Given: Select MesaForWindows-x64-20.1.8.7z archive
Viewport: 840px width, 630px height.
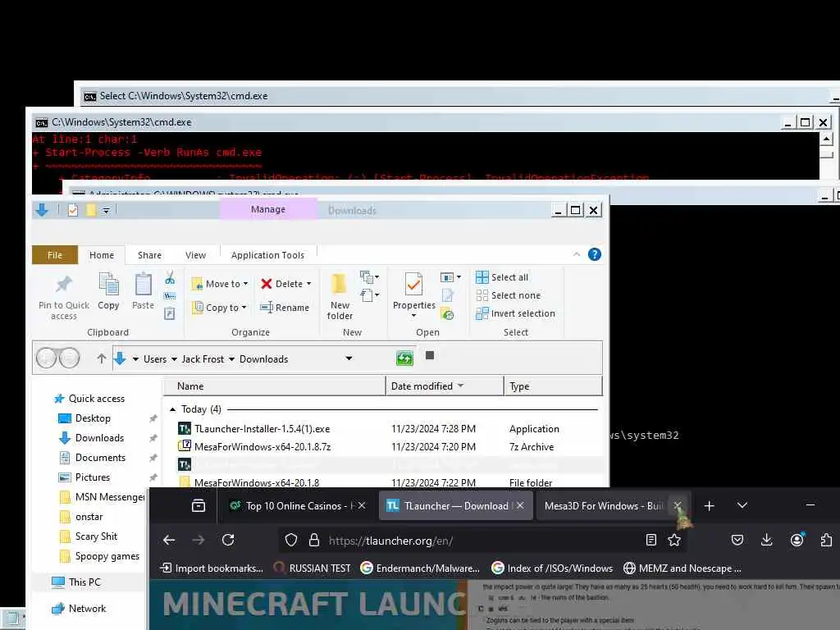Looking at the screenshot, I should tap(262, 446).
